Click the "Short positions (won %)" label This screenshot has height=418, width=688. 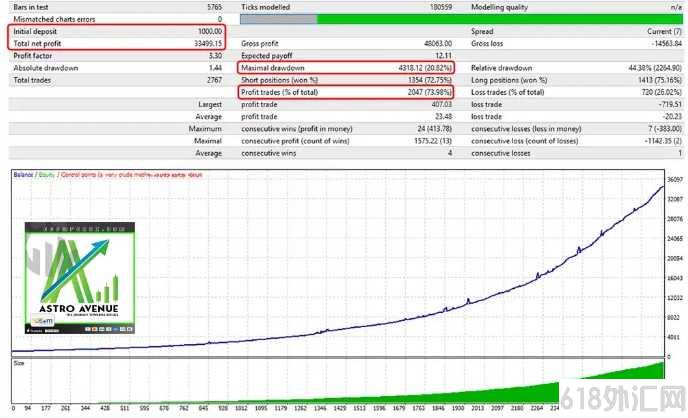tap(280, 80)
